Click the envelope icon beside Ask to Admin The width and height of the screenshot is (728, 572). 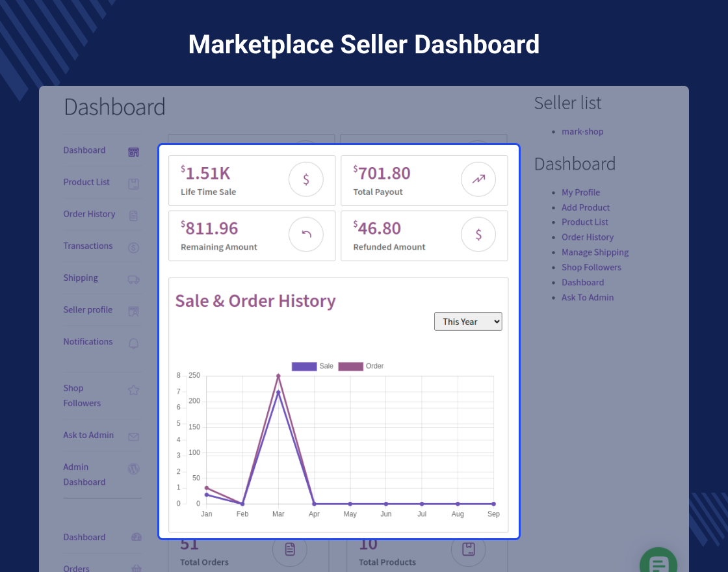pyautogui.click(x=133, y=437)
